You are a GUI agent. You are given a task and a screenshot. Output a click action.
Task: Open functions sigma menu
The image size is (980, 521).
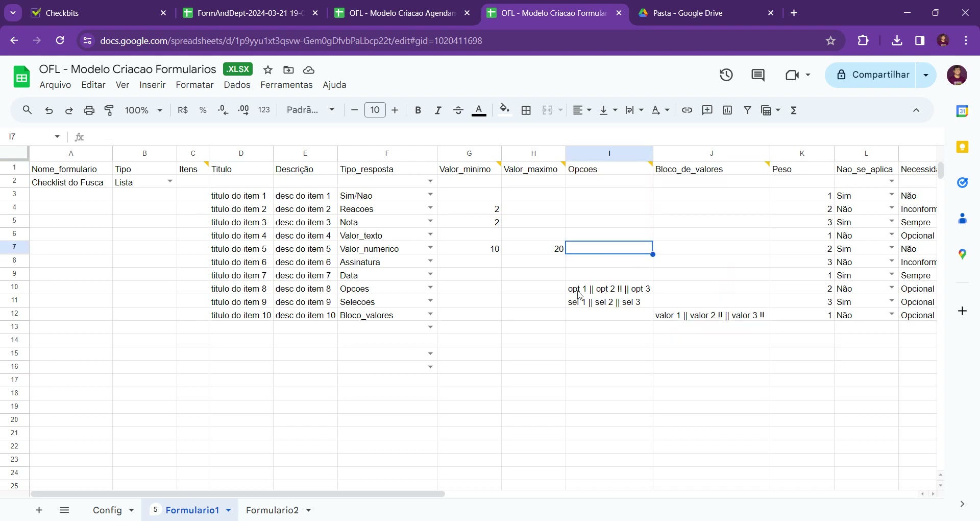tap(794, 110)
